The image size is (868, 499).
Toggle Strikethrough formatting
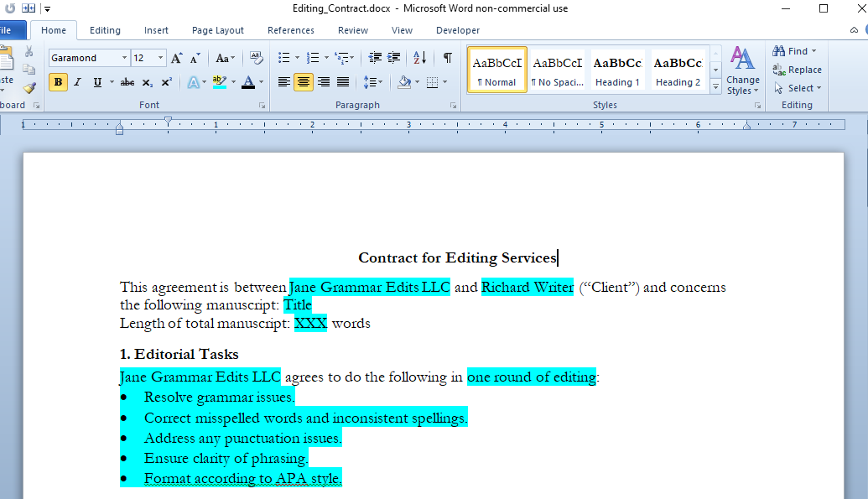click(x=127, y=82)
